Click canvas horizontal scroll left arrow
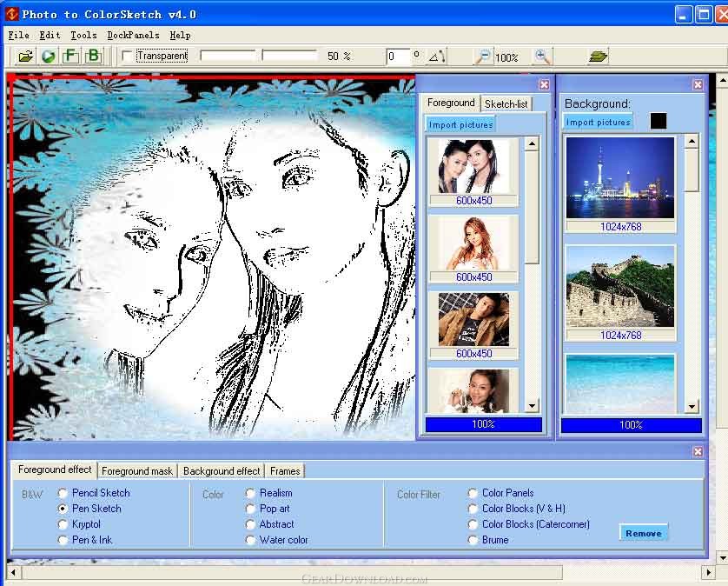Image resolution: width=728 pixels, height=586 pixels. tap(13, 572)
